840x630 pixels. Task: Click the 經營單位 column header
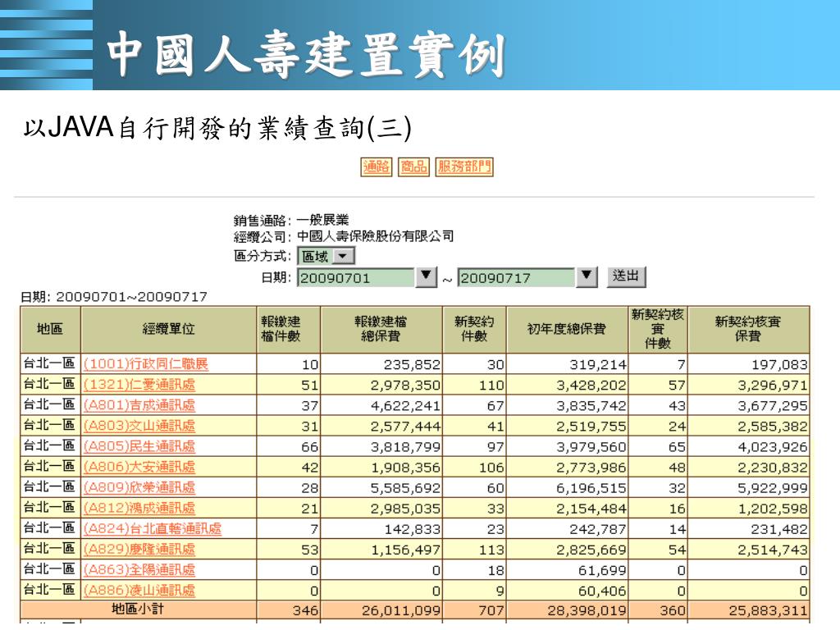point(168,329)
